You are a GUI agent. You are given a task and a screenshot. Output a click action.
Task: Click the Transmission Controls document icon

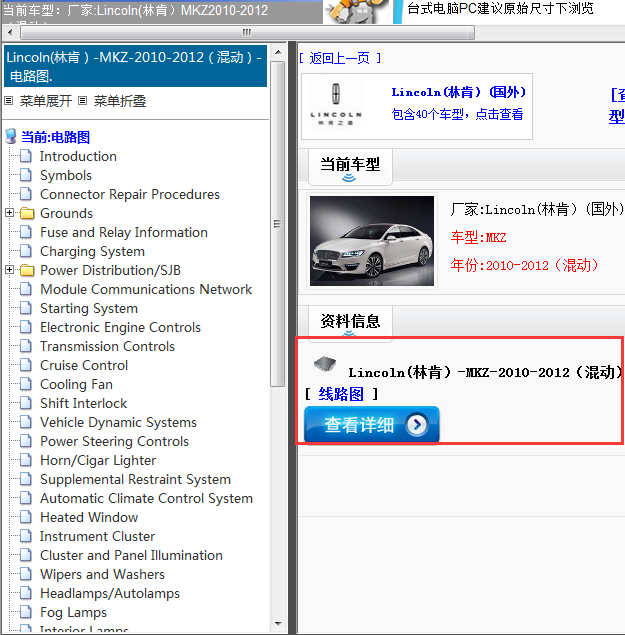pos(26,346)
